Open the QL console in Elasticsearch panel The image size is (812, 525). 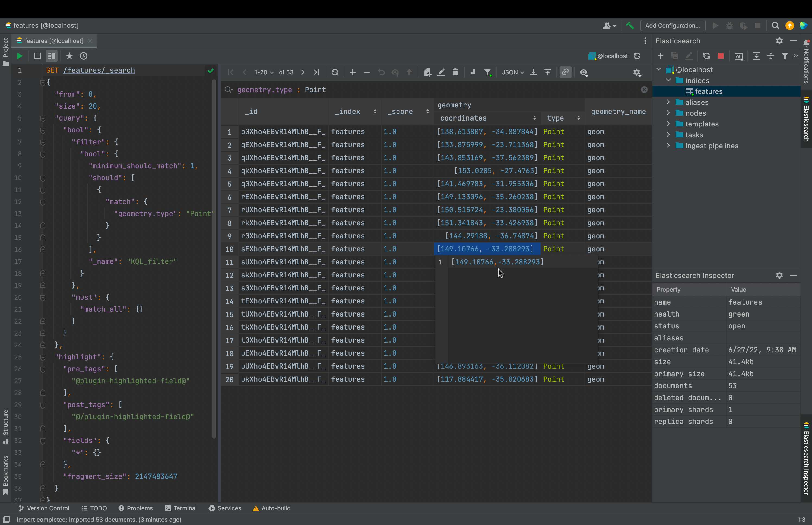(738, 56)
